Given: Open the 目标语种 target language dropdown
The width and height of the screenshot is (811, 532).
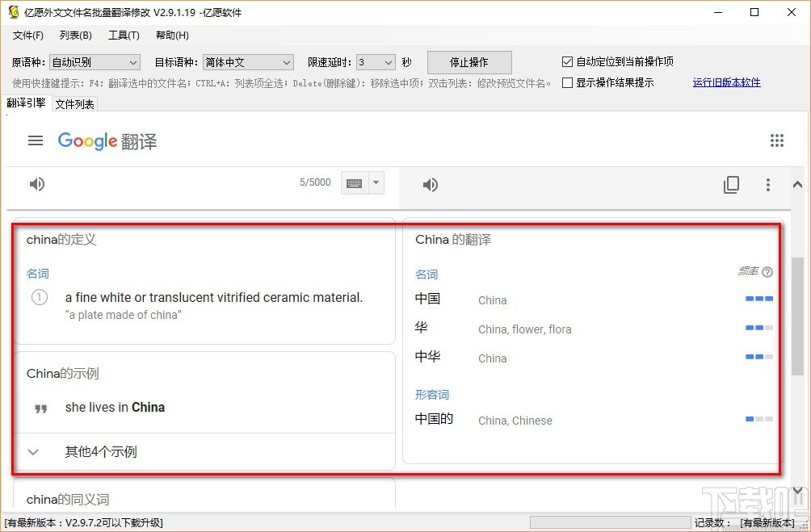Looking at the screenshot, I should pos(248,62).
